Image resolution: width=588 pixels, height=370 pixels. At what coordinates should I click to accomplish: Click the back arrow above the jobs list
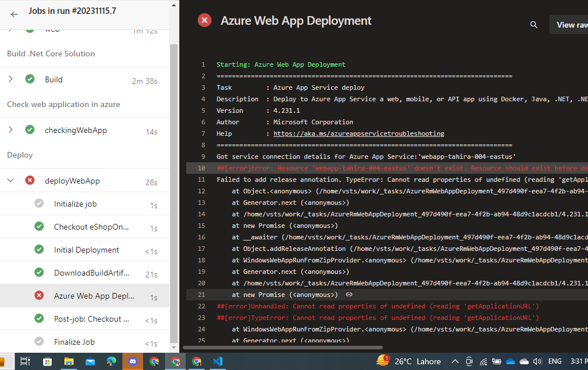tap(14, 14)
